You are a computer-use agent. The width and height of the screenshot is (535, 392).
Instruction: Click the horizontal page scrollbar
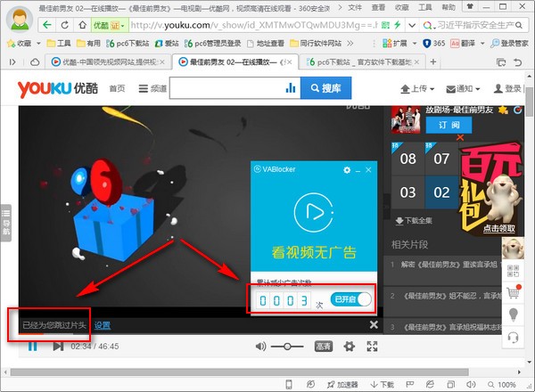[x=240, y=372]
